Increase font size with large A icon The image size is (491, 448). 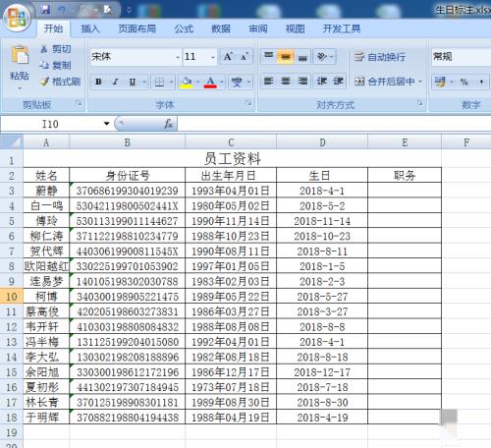tap(228, 57)
